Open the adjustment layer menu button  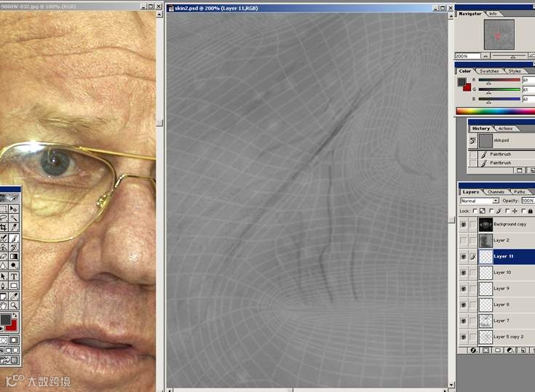tap(510, 351)
